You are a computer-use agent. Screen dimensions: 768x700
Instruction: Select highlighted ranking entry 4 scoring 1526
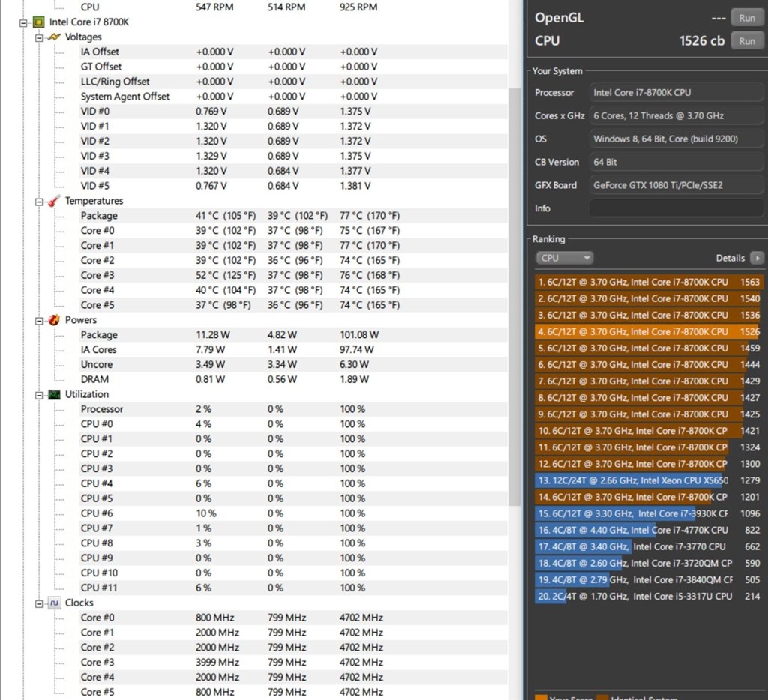click(648, 331)
